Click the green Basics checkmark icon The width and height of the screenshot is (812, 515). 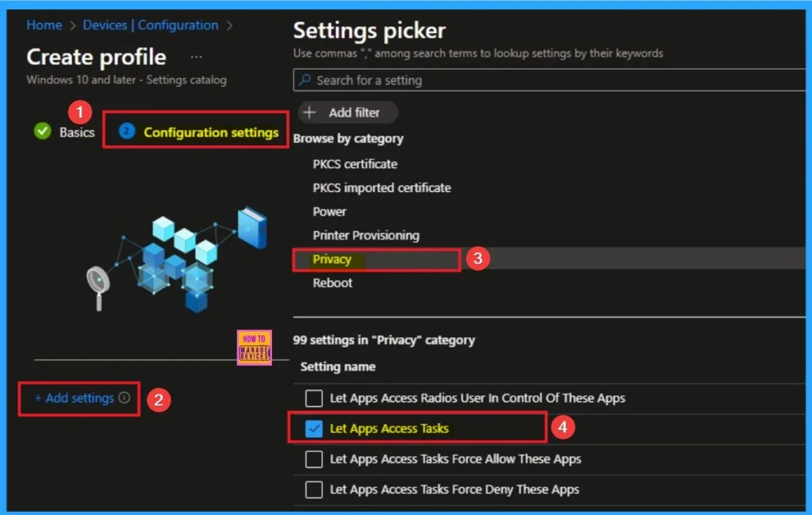pyautogui.click(x=43, y=132)
